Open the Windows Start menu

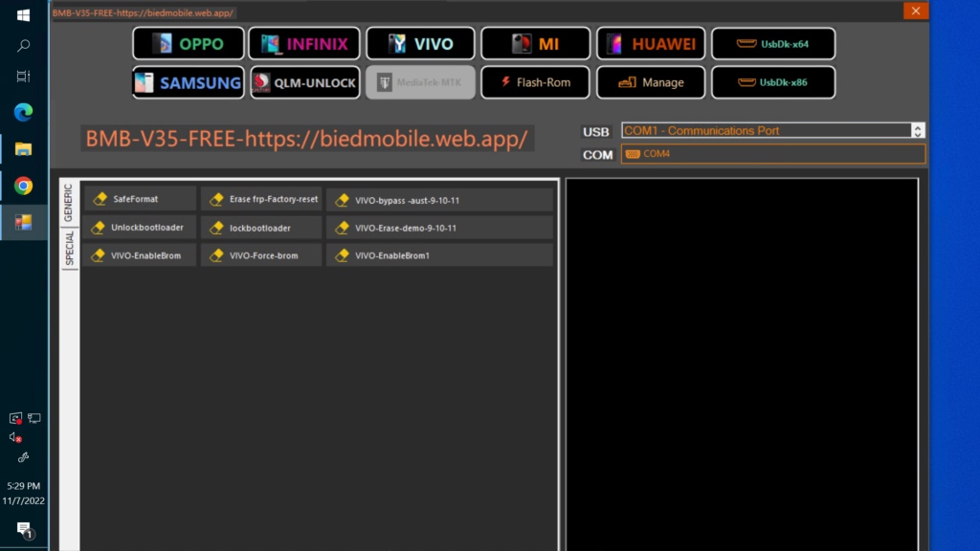[x=24, y=15]
